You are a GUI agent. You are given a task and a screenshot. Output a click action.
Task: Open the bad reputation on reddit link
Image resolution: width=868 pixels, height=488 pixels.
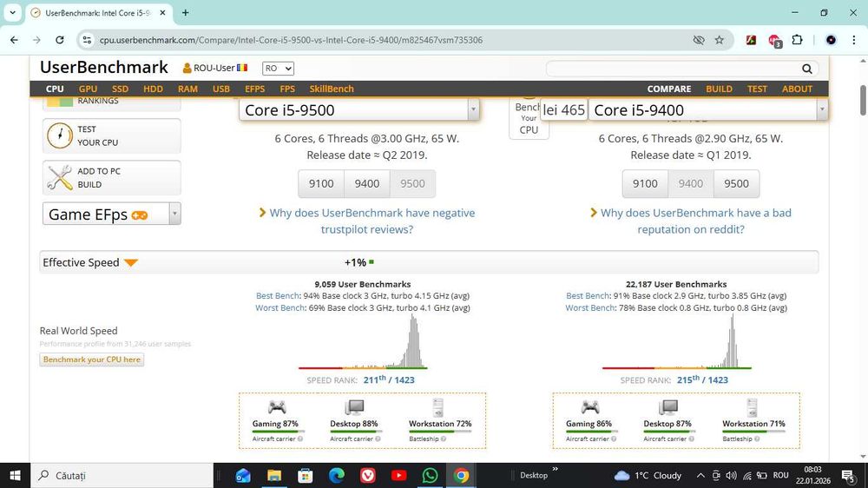pos(696,221)
